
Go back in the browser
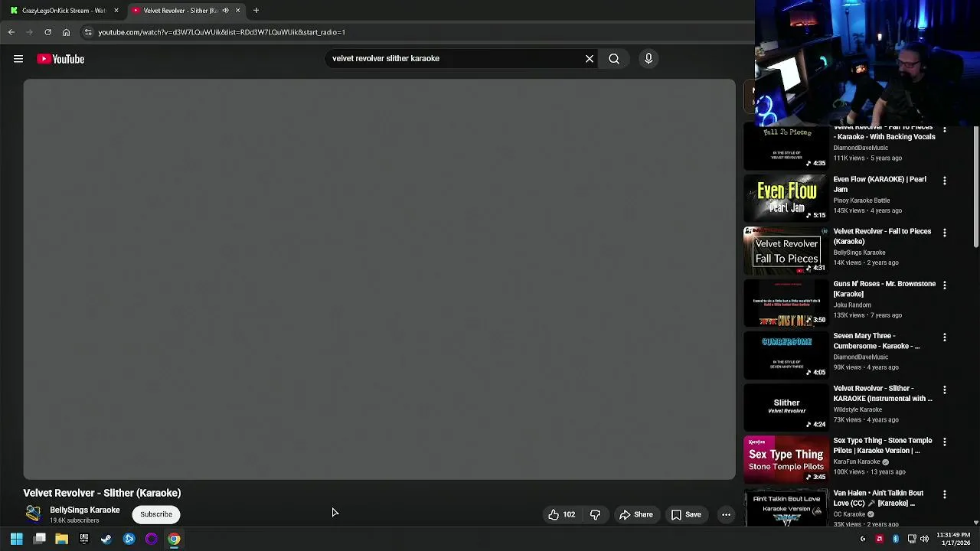[11, 32]
